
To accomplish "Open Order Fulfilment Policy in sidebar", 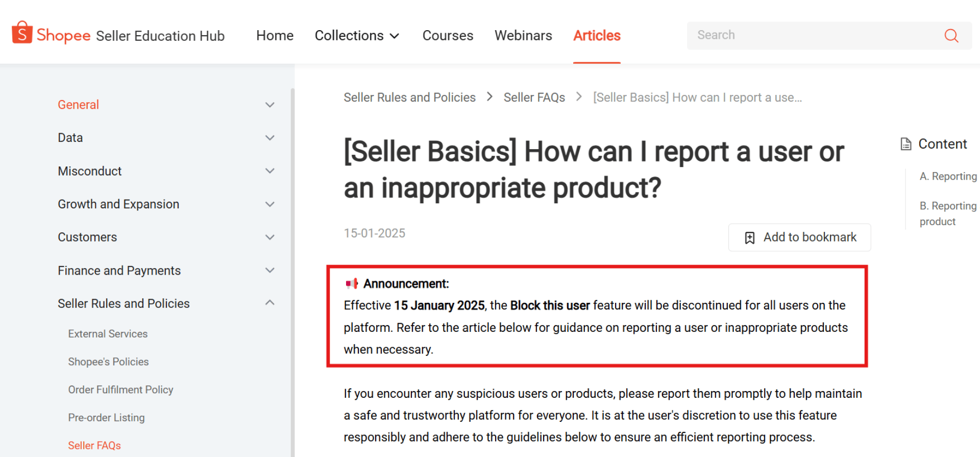I will [121, 390].
